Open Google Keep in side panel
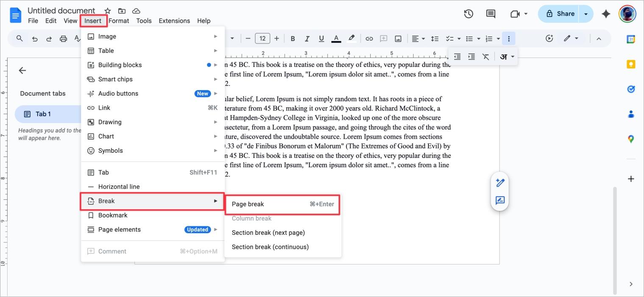The height and width of the screenshot is (297, 644). pos(631,64)
